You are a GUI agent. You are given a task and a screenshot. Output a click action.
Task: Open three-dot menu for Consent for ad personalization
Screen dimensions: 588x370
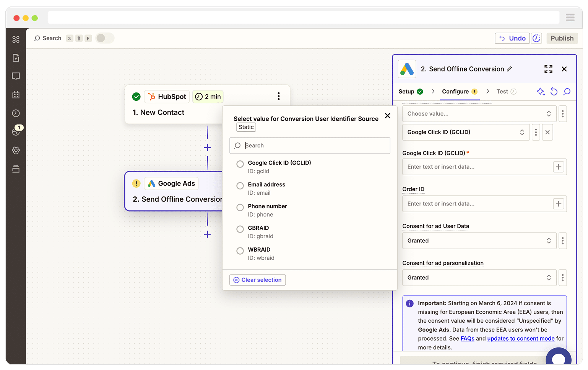pyautogui.click(x=562, y=278)
